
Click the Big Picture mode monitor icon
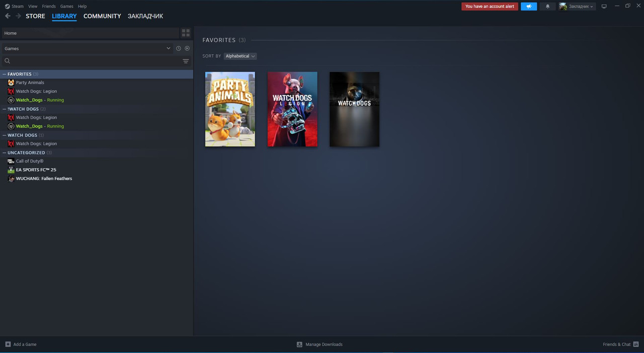click(604, 7)
